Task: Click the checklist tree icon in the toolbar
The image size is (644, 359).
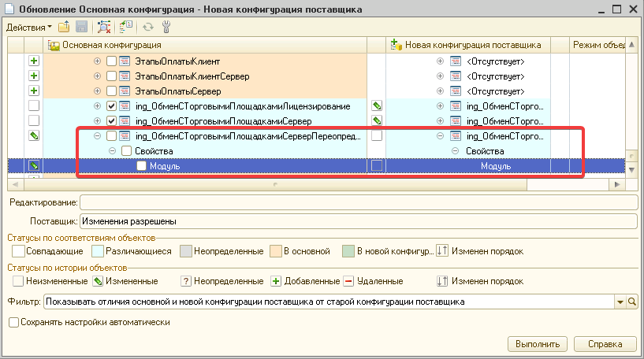Action: [125, 27]
